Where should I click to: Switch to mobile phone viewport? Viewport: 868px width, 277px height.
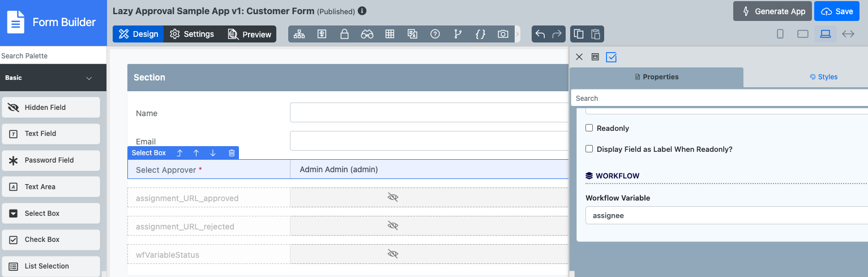pyautogui.click(x=780, y=34)
